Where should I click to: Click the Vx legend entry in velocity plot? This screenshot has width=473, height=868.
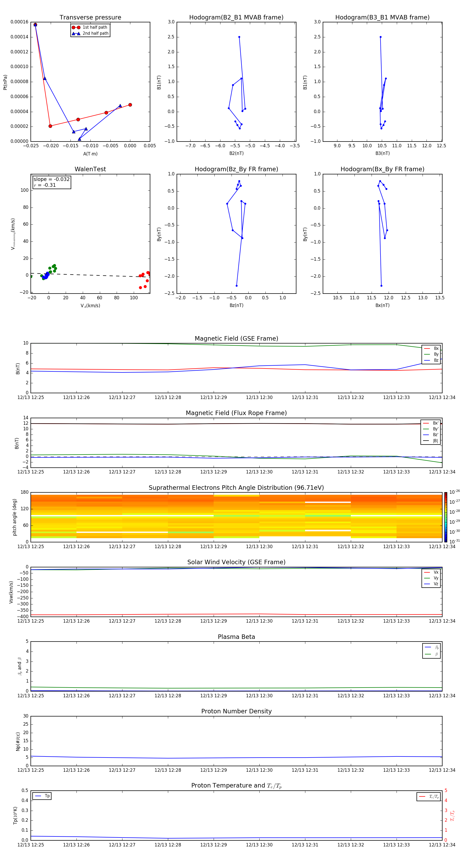(431, 572)
